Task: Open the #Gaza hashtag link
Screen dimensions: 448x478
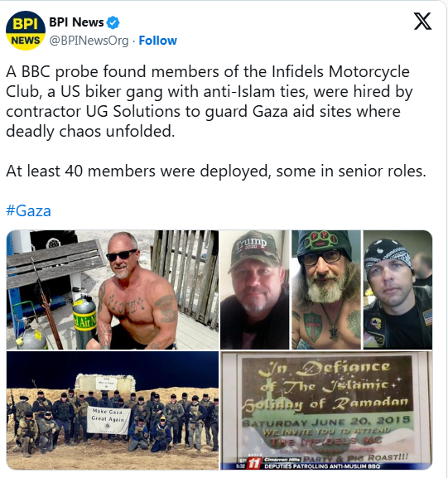Action: click(x=28, y=210)
